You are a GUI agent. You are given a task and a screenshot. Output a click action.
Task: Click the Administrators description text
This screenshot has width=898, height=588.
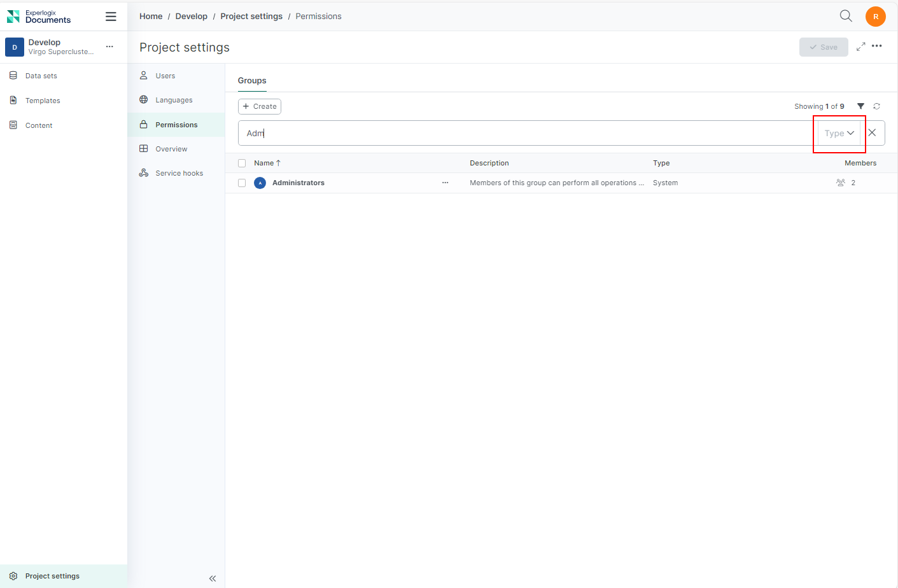coord(557,183)
